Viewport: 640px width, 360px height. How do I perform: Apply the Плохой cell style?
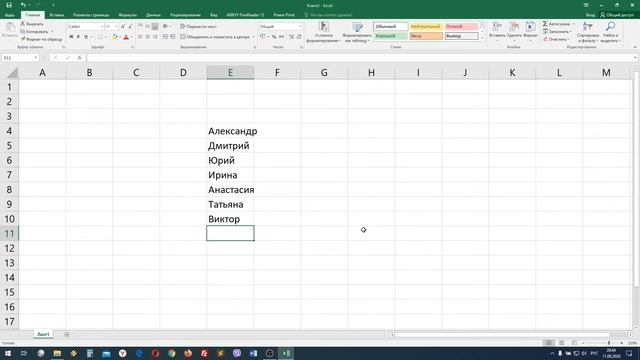coord(461,27)
